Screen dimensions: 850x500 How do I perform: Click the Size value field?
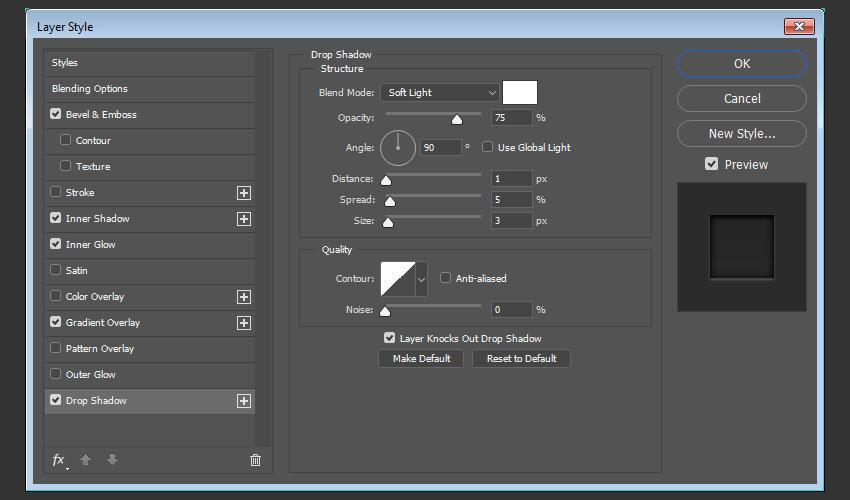[512, 221]
